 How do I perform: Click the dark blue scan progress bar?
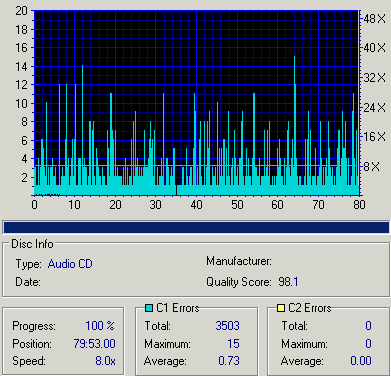point(196,227)
